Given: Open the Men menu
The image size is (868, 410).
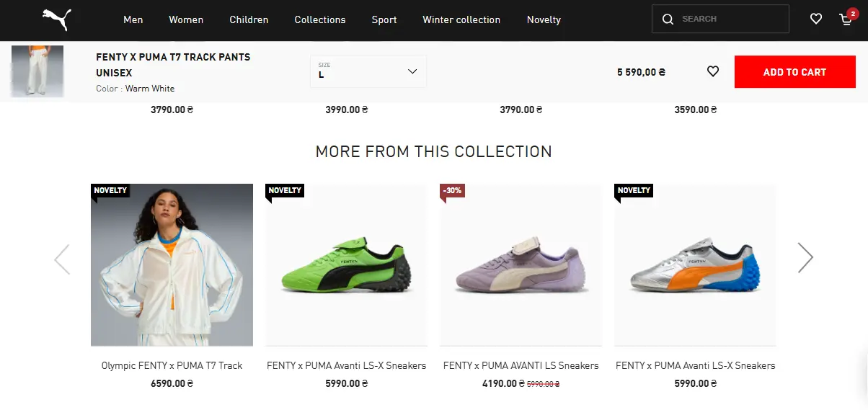Looking at the screenshot, I should click(x=133, y=19).
